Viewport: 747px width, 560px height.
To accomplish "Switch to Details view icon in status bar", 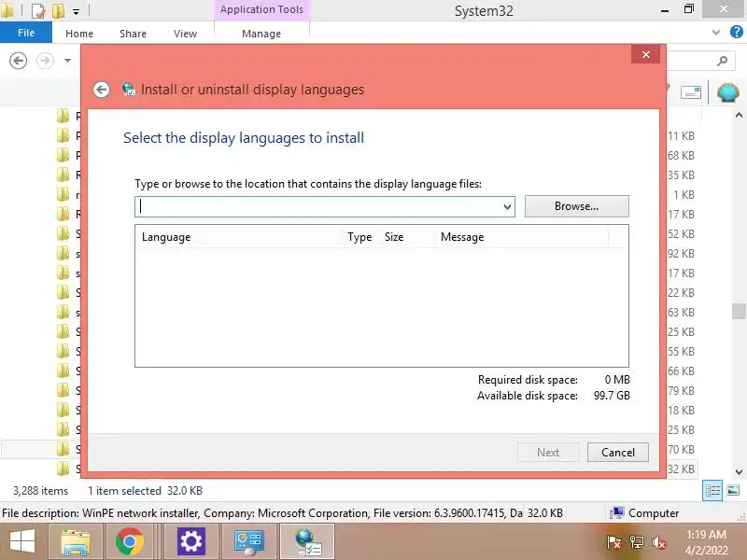I will click(712, 490).
